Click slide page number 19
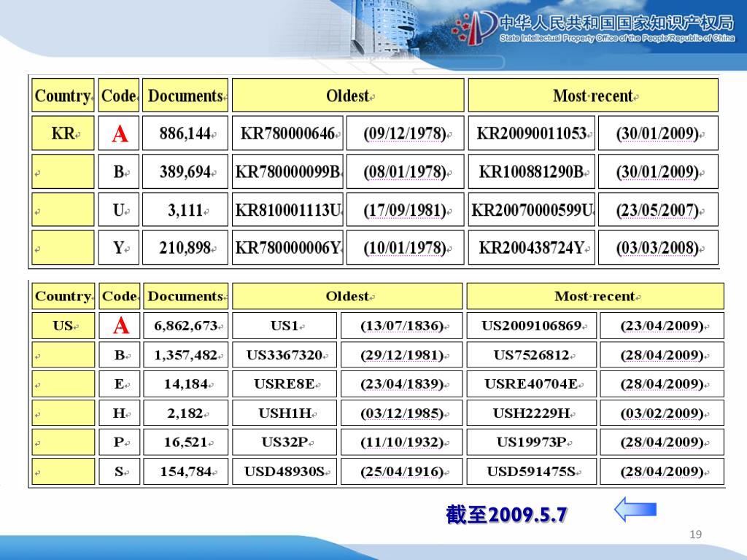The image size is (747, 560). [x=695, y=534]
